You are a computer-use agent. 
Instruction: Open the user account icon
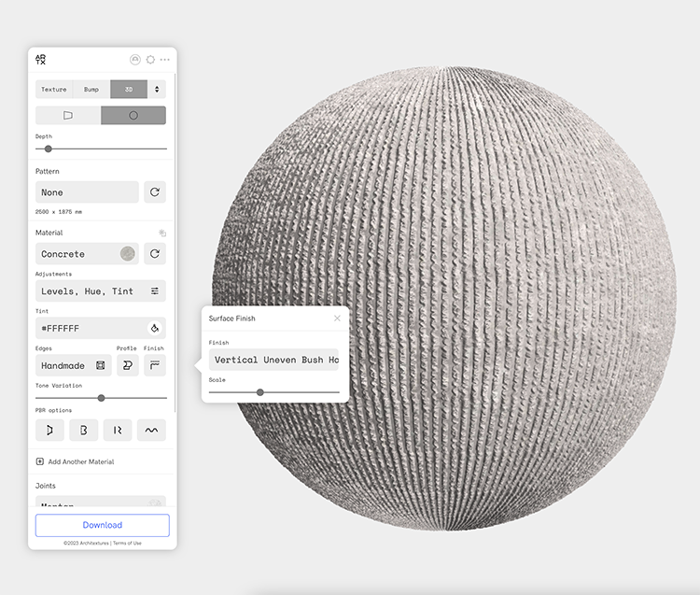[x=135, y=60]
